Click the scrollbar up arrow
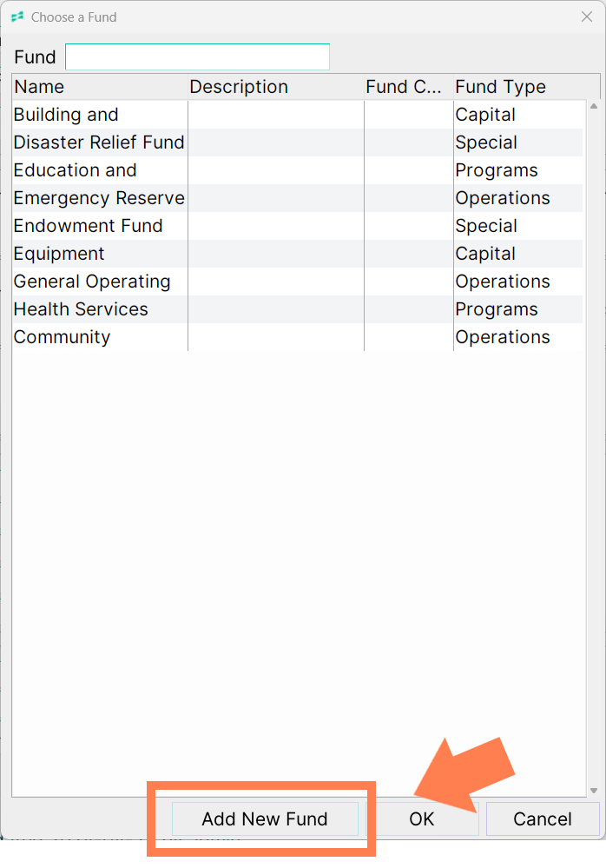The image size is (606, 868). (x=594, y=106)
